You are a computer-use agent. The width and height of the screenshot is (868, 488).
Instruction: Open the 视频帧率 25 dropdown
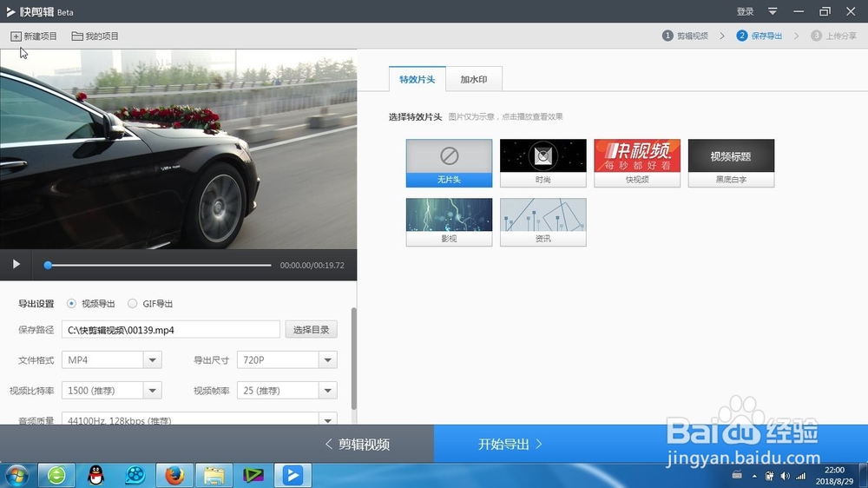(x=286, y=391)
